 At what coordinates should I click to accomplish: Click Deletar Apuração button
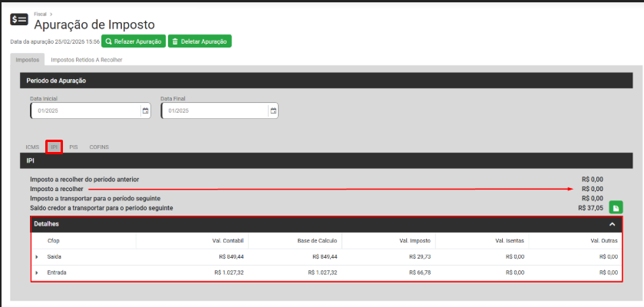click(200, 41)
